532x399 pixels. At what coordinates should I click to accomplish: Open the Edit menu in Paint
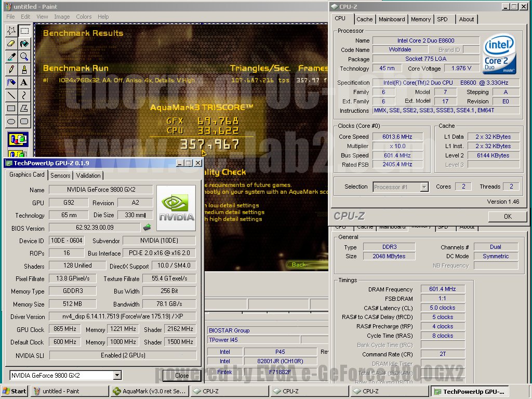tap(25, 17)
